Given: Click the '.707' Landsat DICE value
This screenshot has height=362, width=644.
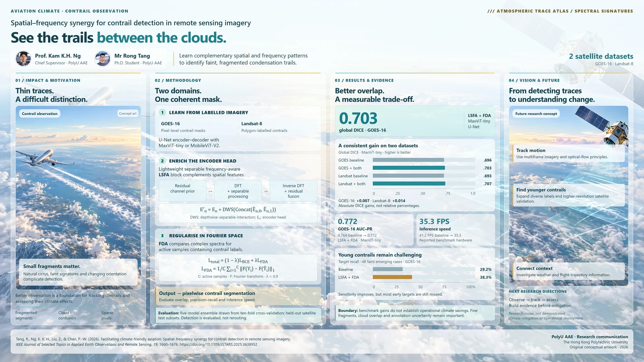Looking at the screenshot, I should click(x=487, y=184).
